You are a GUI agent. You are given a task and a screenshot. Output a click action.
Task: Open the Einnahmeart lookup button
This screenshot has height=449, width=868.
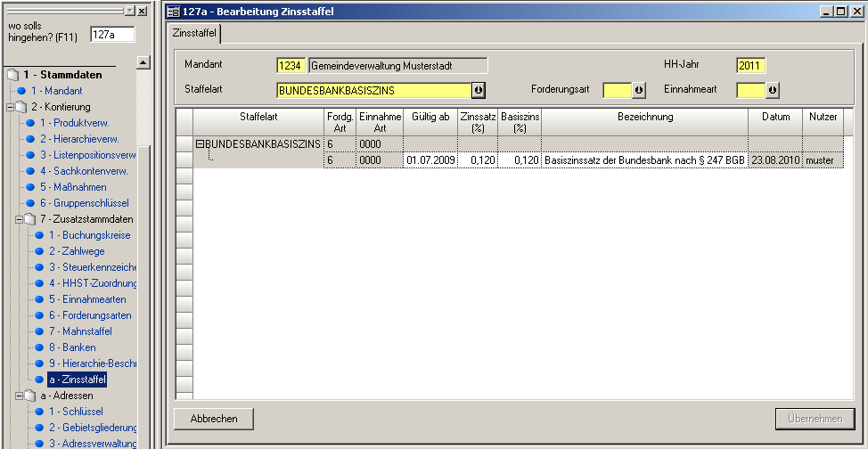(772, 91)
